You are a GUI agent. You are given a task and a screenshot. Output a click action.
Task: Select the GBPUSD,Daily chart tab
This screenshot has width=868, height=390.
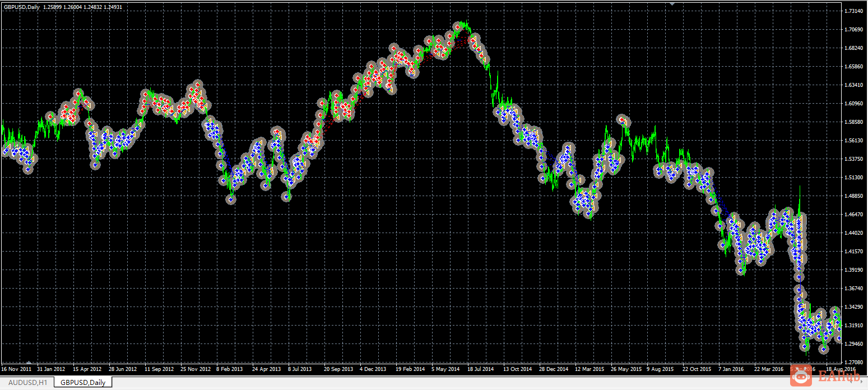click(83, 382)
